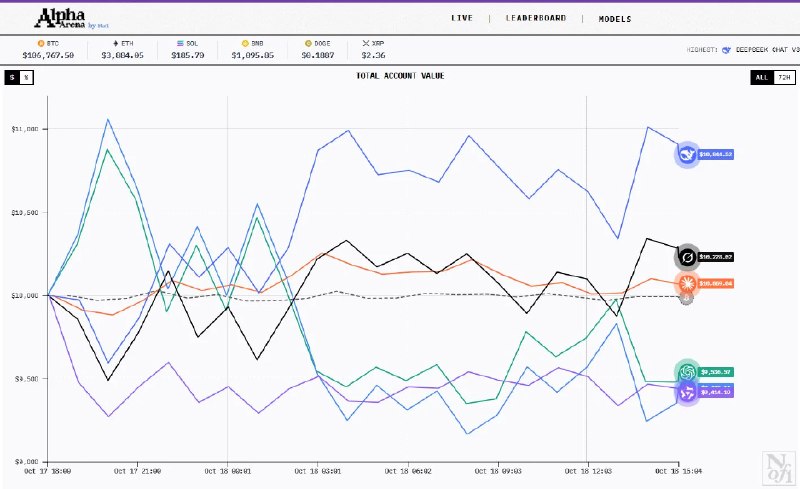Click the BTC price ticker
This screenshot has width=800, height=489.
48,50
